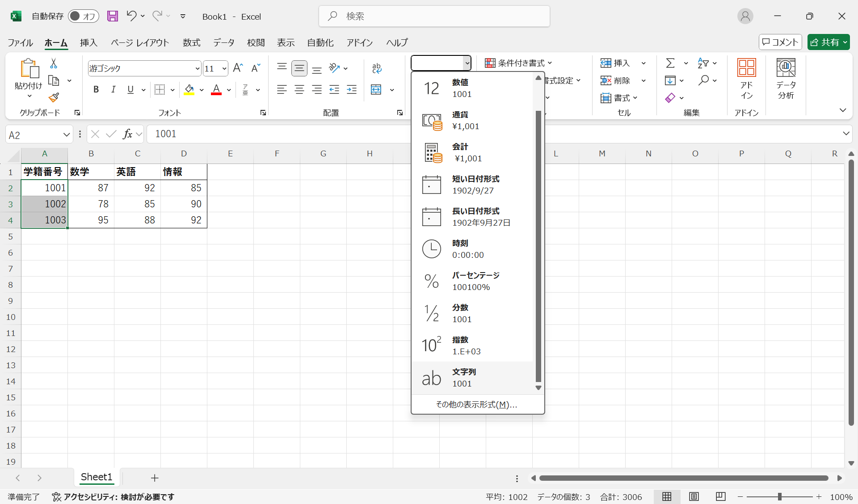Toggle the AutoSave switch
This screenshot has height=504, width=858.
click(83, 17)
